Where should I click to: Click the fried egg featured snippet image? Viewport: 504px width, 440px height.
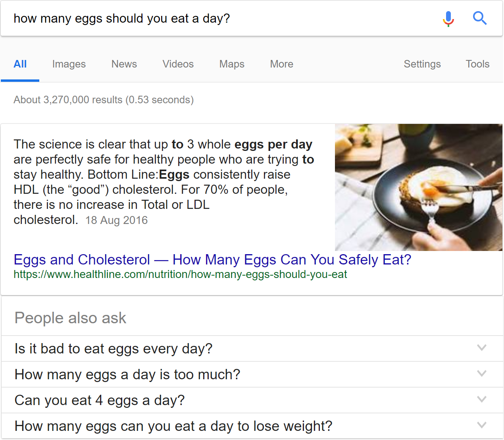pyautogui.click(x=418, y=187)
